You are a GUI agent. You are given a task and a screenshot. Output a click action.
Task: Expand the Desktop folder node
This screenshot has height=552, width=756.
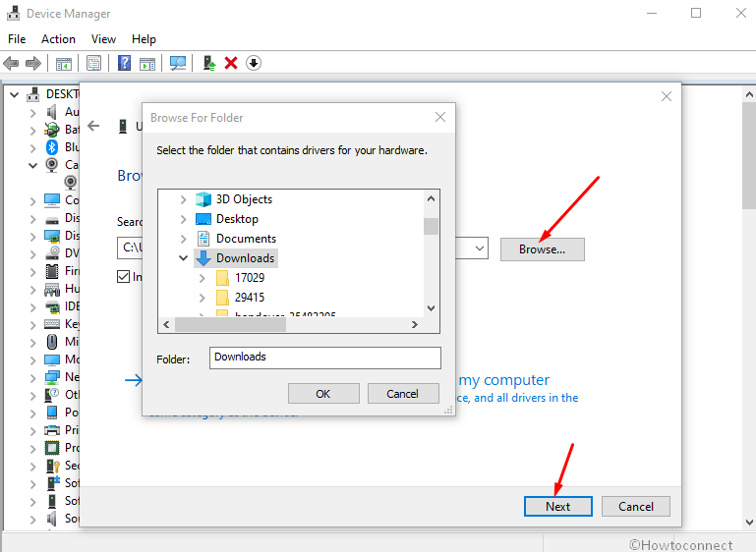click(183, 219)
